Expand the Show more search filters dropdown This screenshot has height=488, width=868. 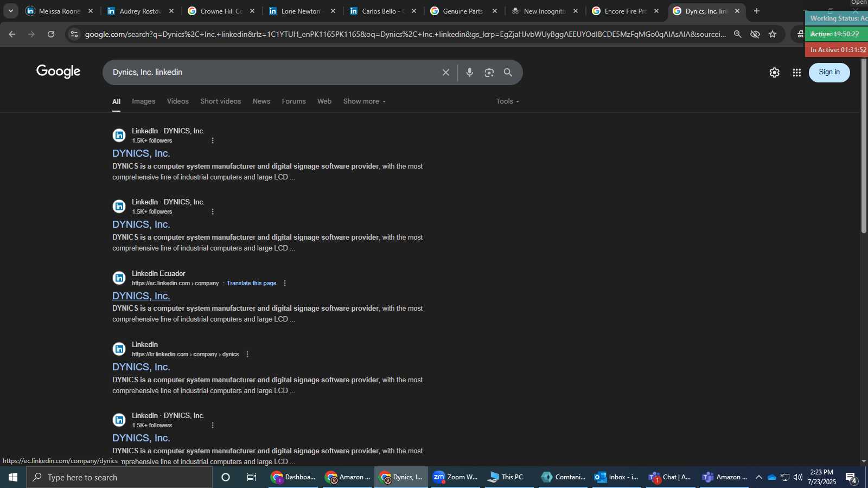pos(365,101)
